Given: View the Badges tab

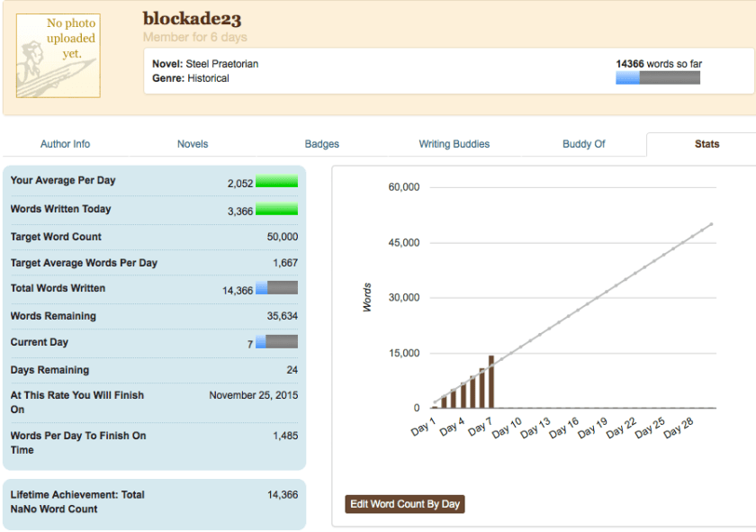Looking at the screenshot, I should (322, 144).
